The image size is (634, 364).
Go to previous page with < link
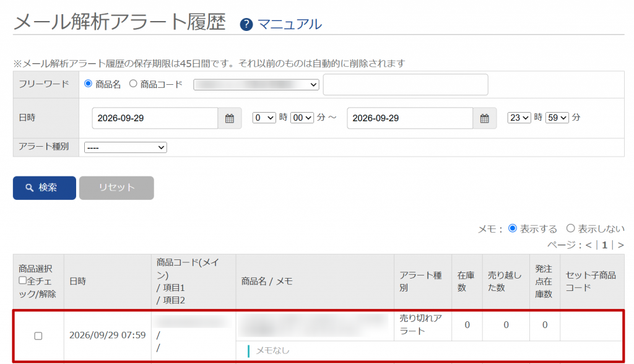click(589, 245)
